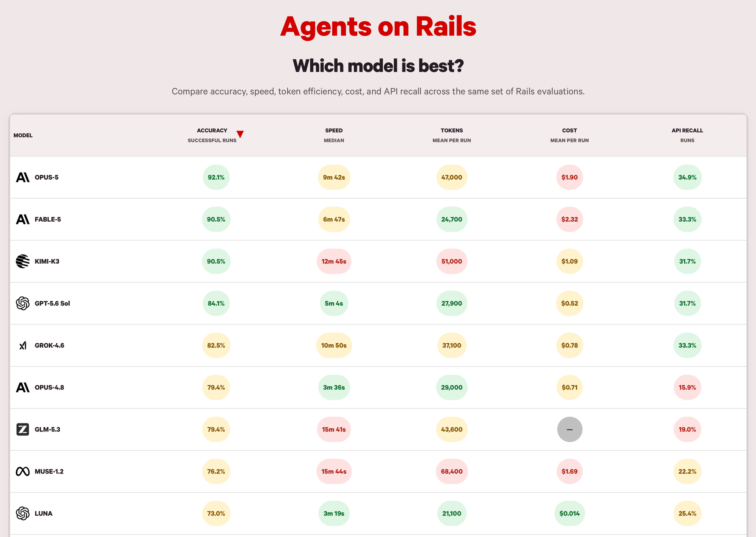The width and height of the screenshot is (756, 537).
Task: Sort by the Cost mean per run header
Action: pyautogui.click(x=570, y=135)
